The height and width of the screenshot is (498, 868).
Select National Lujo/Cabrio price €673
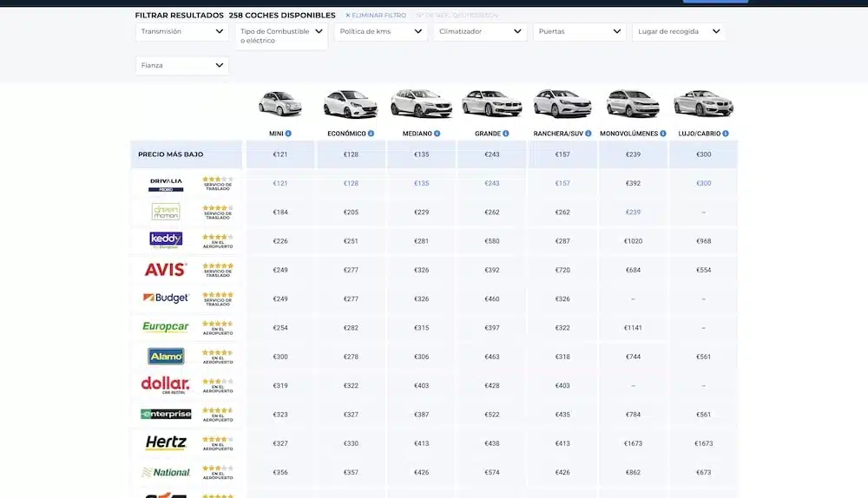click(704, 472)
